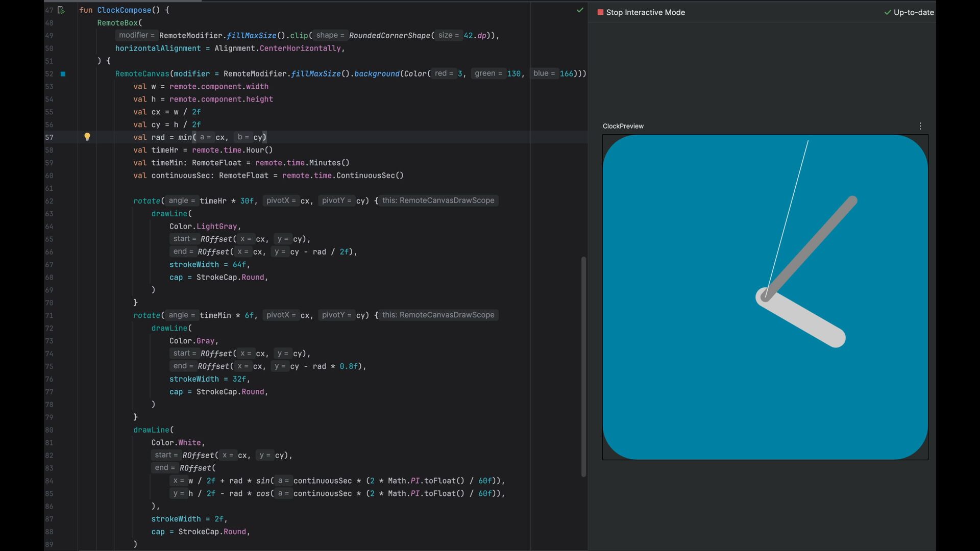Click the 'this: RemoteCanvasDrawScope' hint on line 71
This screenshot has height=551, width=980.
[x=438, y=315]
